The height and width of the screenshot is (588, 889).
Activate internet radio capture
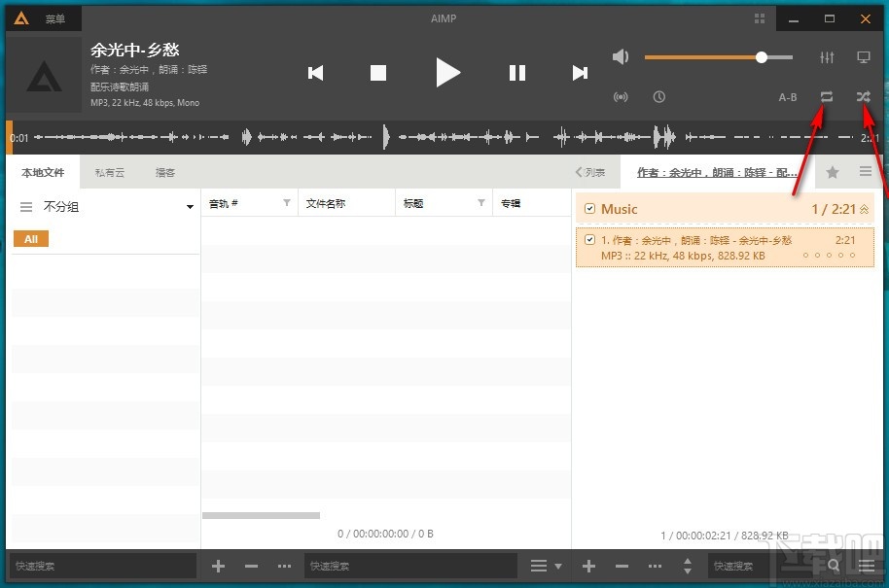[621, 97]
